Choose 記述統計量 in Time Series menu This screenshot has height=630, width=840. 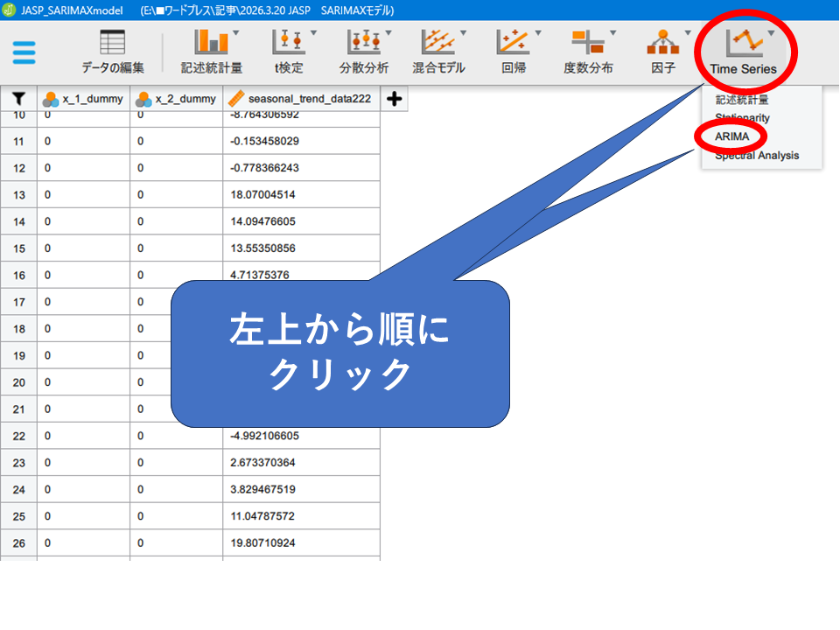pyautogui.click(x=741, y=99)
